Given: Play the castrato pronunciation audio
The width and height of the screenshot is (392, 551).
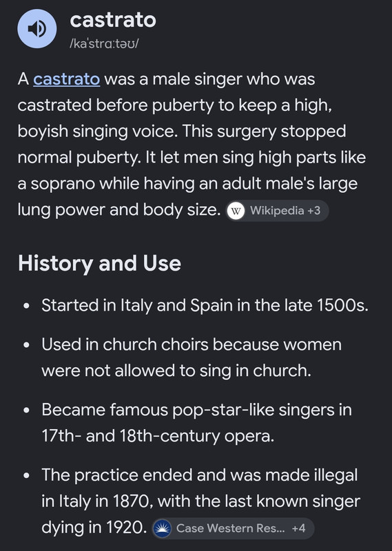Looking at the screenshot, I should [37, 28].
